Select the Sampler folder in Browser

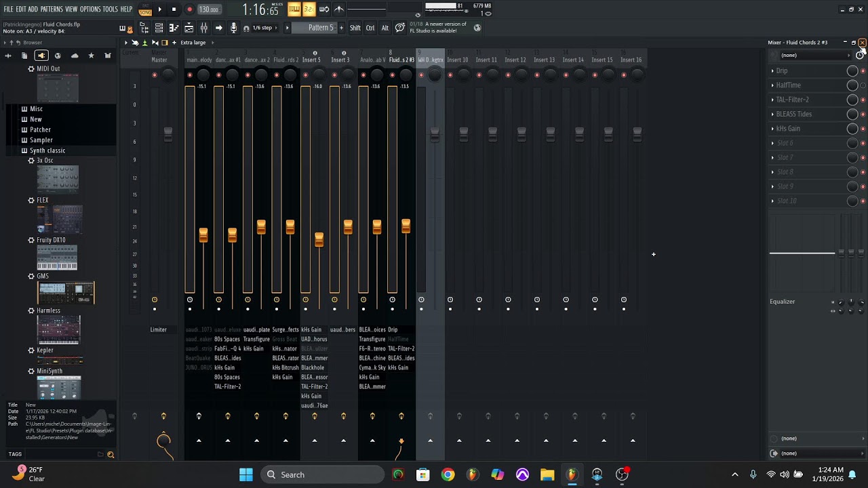pos(41,140)
